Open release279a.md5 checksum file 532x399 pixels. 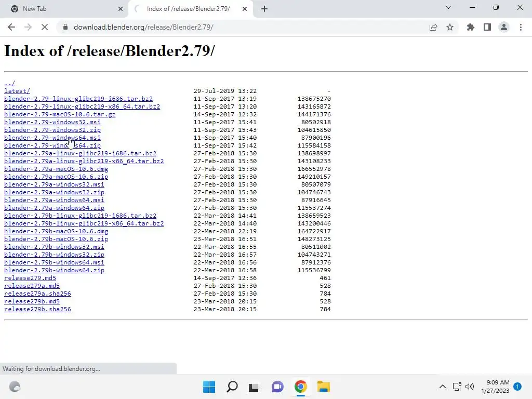coord(32,286)
